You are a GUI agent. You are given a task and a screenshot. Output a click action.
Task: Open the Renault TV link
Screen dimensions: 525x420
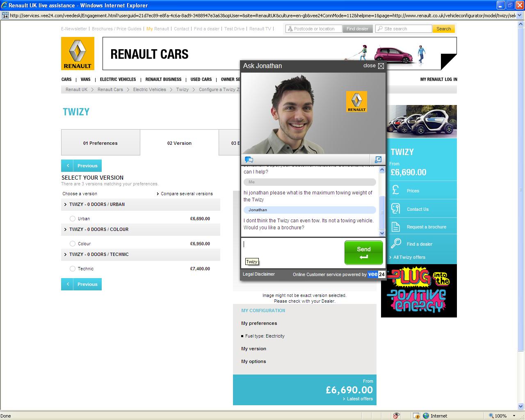[x=260, y=29]
